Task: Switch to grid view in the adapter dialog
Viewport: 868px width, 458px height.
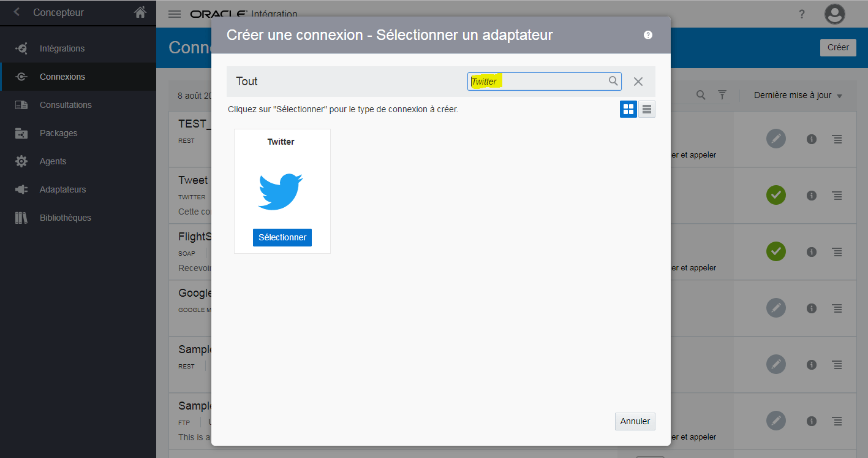Action: (x=628, y=109)
